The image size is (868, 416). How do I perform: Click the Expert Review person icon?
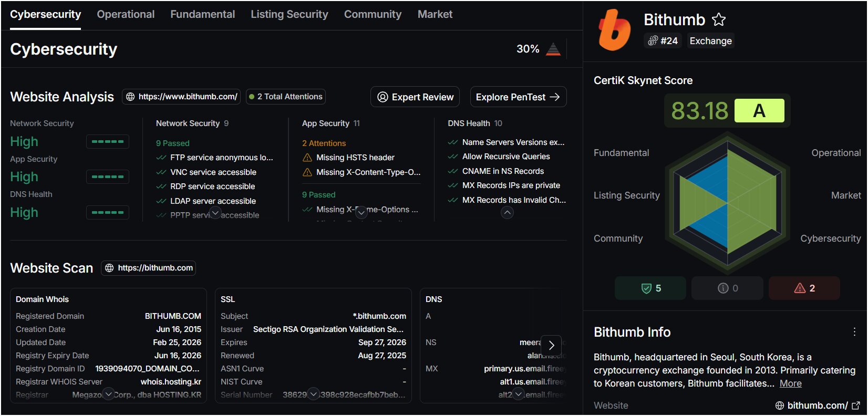coord(383,97)
